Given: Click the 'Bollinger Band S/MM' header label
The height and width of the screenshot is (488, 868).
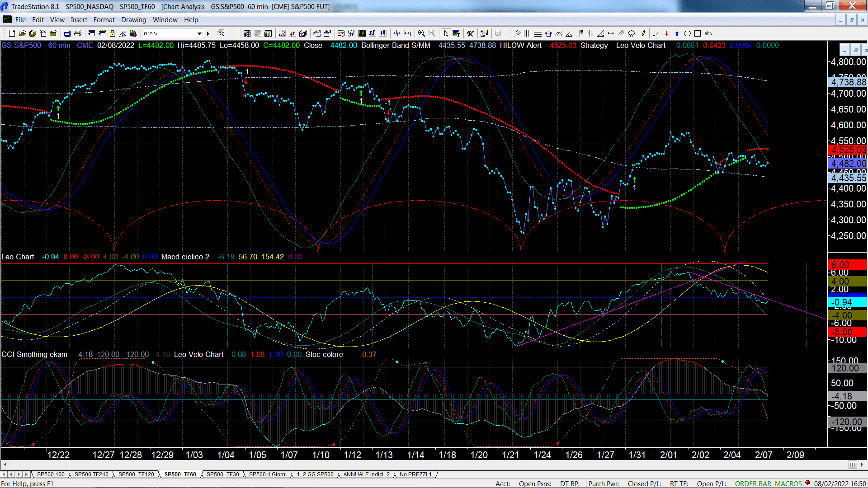Looking at the screenshot, I should [396, 45].
